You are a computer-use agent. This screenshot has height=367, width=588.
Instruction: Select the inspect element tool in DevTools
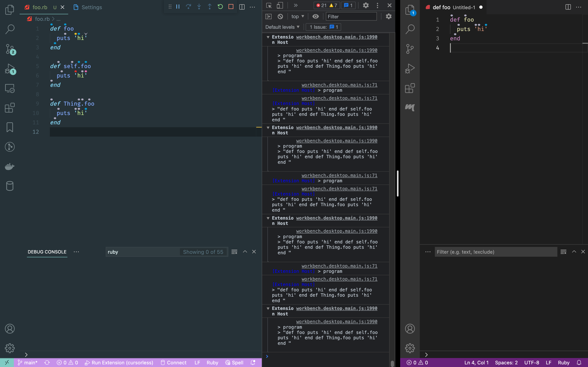268,5
